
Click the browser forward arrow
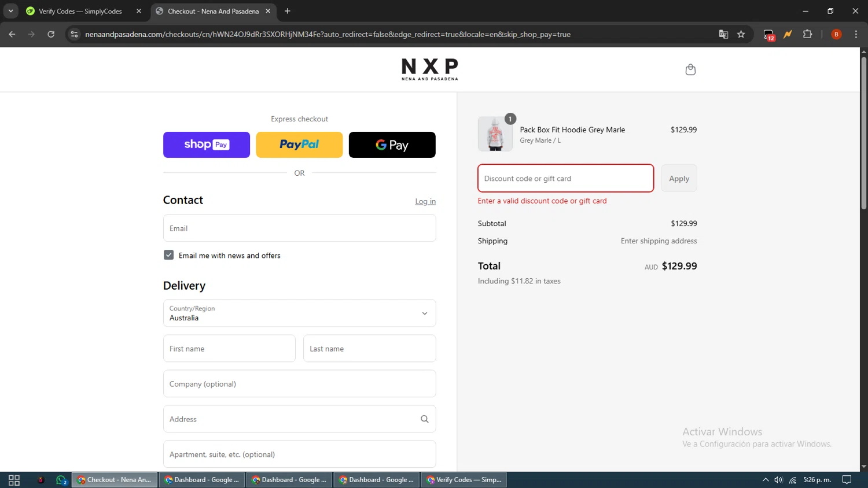pyautogui.click(x=31, y=34)
